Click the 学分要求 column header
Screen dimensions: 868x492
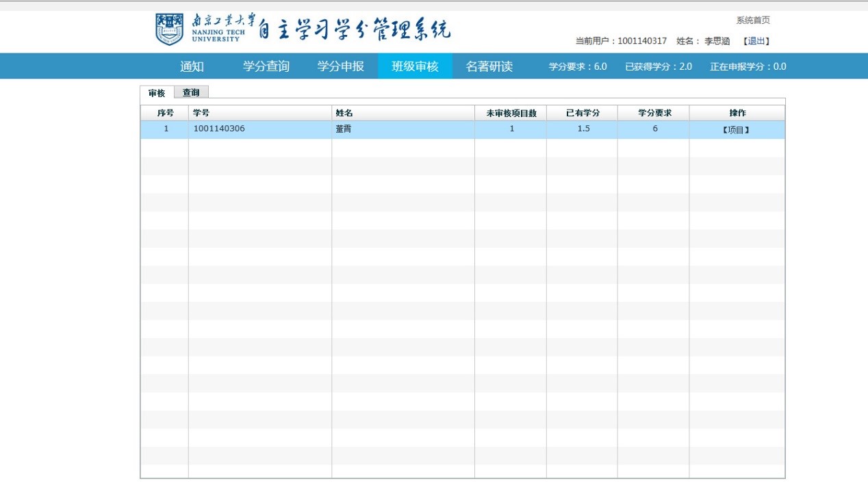pyautogui.click(x=654, y=113)
